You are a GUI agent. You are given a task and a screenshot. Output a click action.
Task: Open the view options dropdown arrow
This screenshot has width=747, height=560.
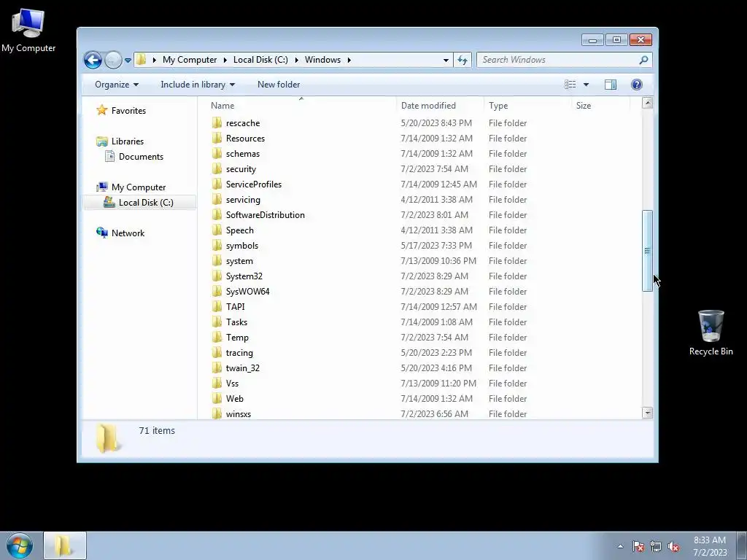[587, 85]
